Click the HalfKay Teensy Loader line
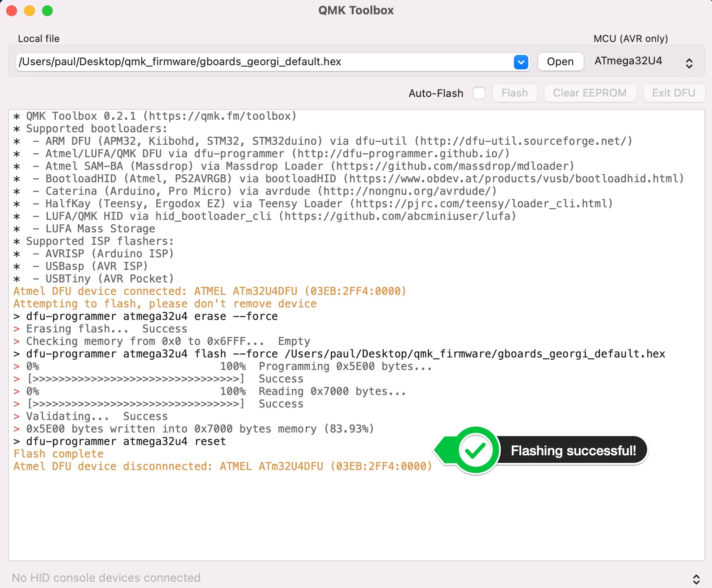Screen dimensions: 712x588 [313, 204]
